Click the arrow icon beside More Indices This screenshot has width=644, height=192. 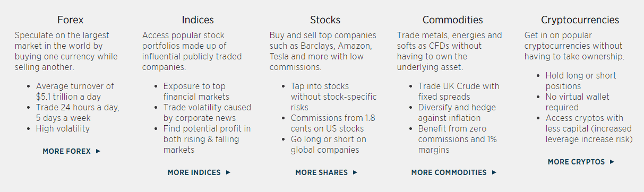(228, 172)
